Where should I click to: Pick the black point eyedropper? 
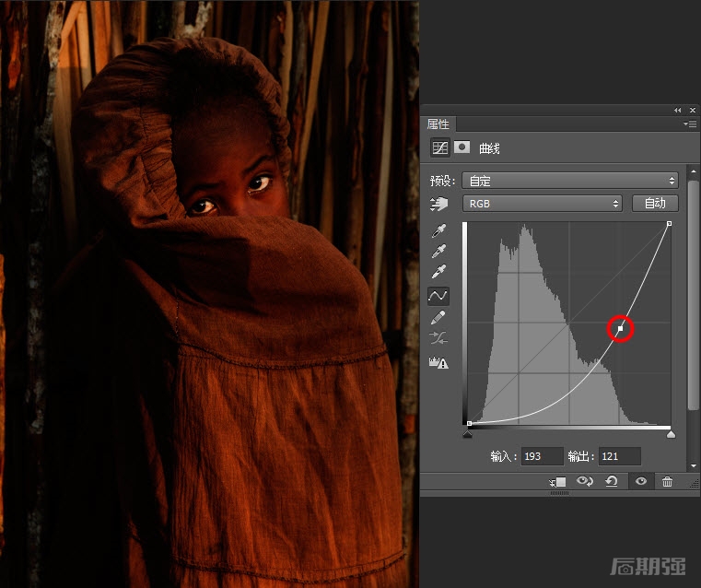pos(438,230)
